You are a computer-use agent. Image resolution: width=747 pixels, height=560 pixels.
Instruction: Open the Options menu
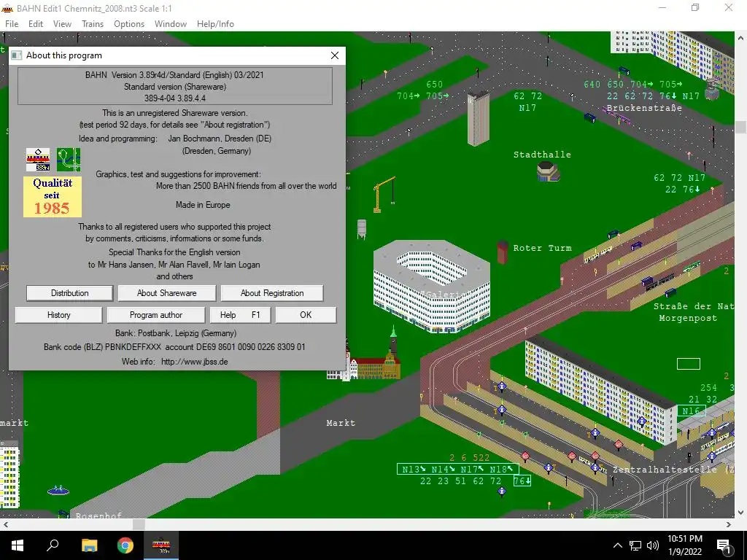(129, 24)
